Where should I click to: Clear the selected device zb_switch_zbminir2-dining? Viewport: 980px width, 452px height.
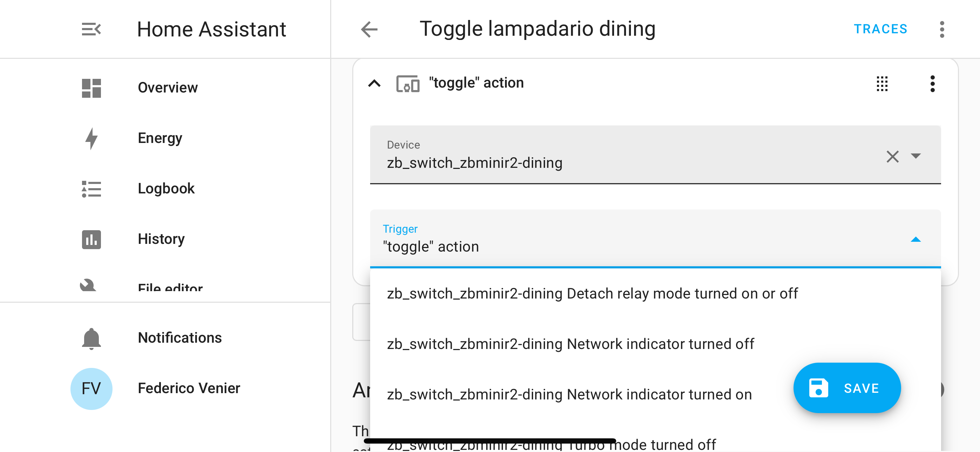coord(892,156)
